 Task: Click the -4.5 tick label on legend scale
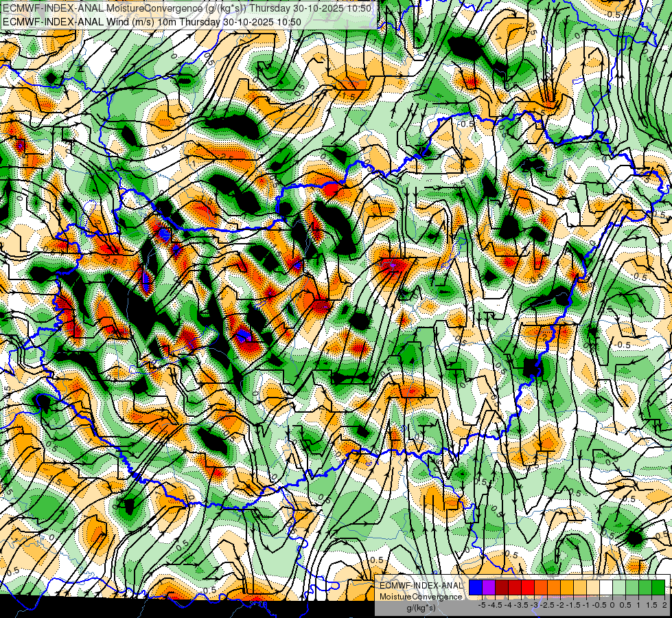495,605
